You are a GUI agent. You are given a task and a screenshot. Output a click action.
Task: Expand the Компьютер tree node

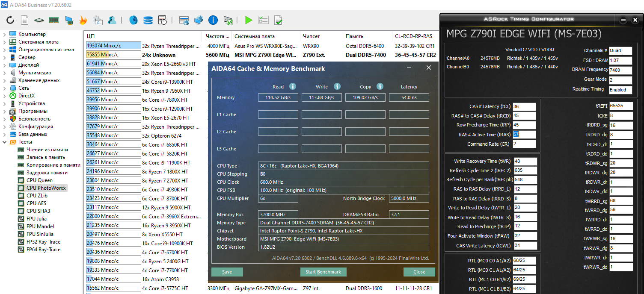point(4,34)
